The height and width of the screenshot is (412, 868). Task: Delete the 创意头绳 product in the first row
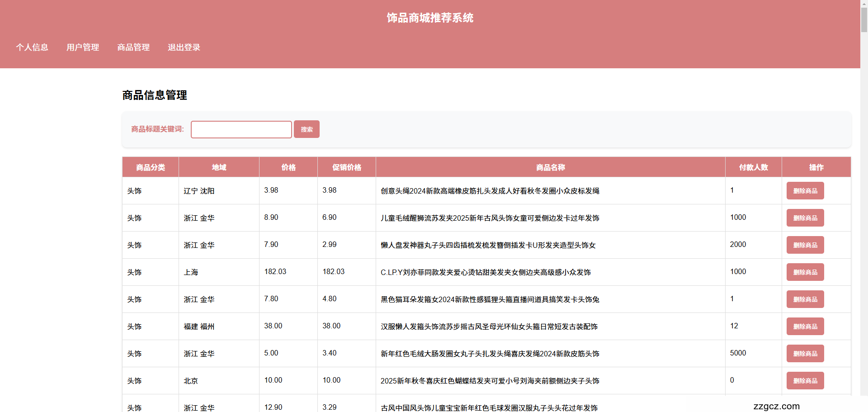tap(805, 190)
